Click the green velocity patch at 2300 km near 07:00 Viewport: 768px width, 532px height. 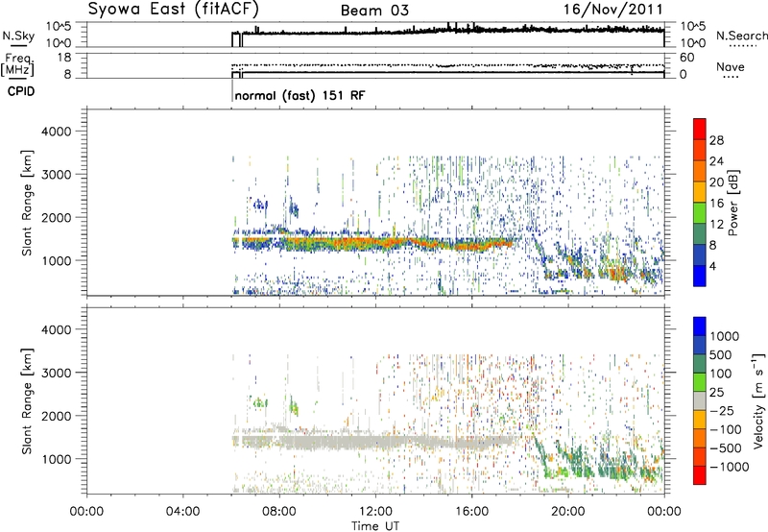coord(259,403)
